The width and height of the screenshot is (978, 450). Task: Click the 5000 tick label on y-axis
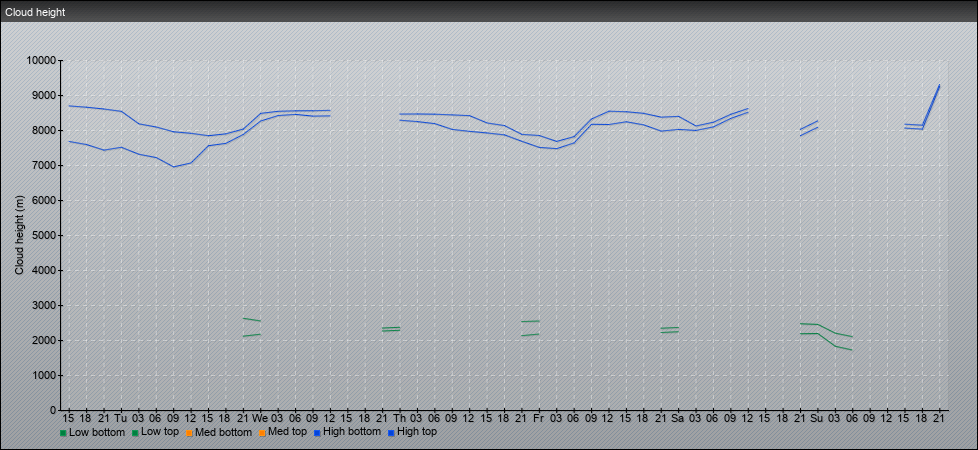click(x=42, y=235)
